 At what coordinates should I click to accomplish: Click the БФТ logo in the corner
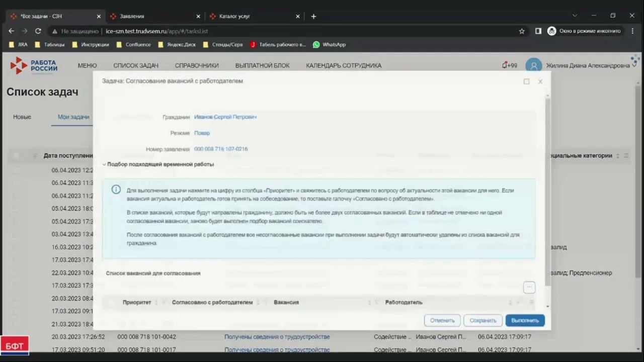tap(15, 346)
